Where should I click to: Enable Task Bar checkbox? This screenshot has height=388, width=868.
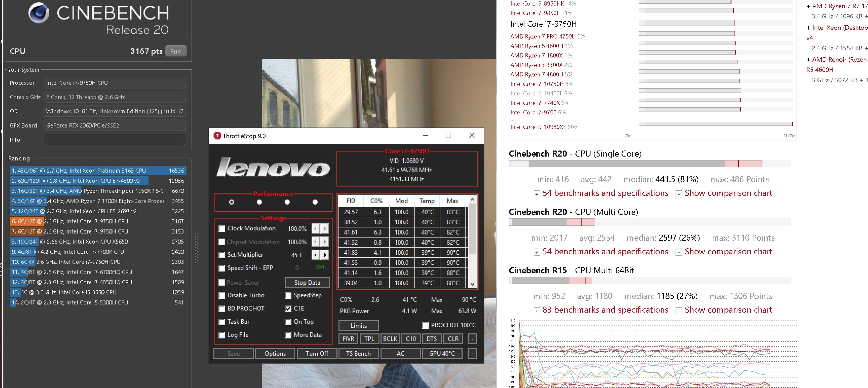[222, 322]
